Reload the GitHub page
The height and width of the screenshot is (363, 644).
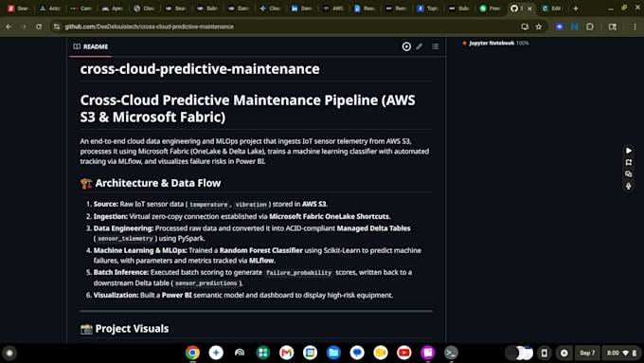[39, 27]
